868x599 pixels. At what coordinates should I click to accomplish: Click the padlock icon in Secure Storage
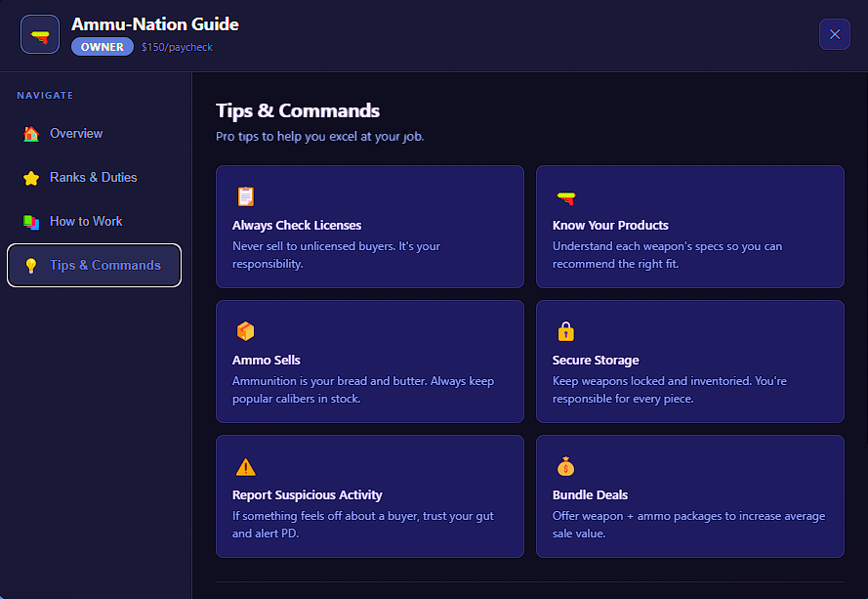coord(565,331)
